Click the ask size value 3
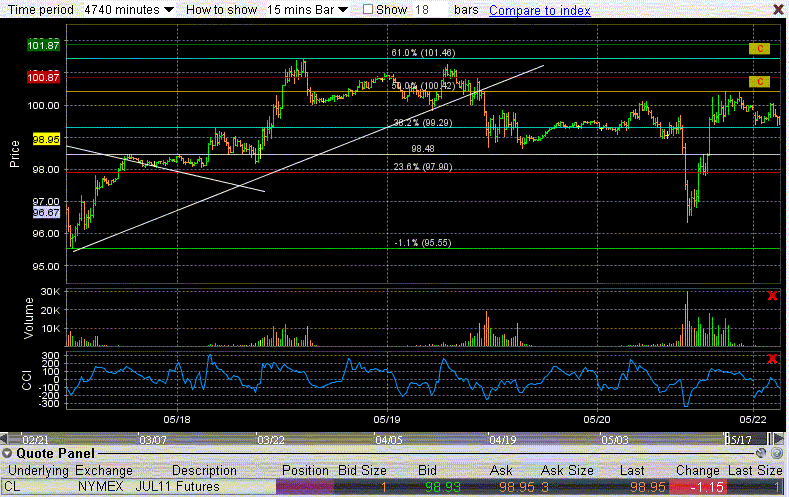The image size is (789, 497). click(x=545, y=487)
